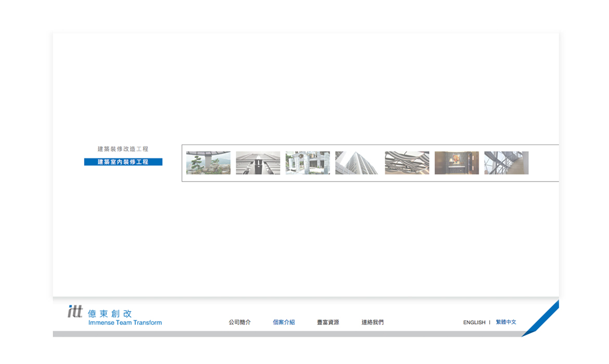Select the tall skyscraper thumbnail
Viewport: 609px width, 364px height.
pyautogui.click(x=357, y=163)
